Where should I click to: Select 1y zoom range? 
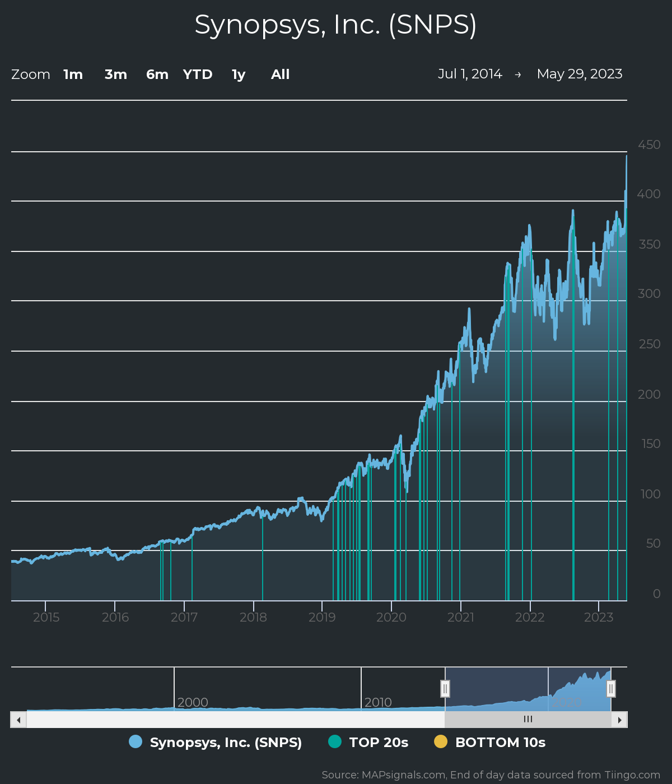(x=239, y=74)
